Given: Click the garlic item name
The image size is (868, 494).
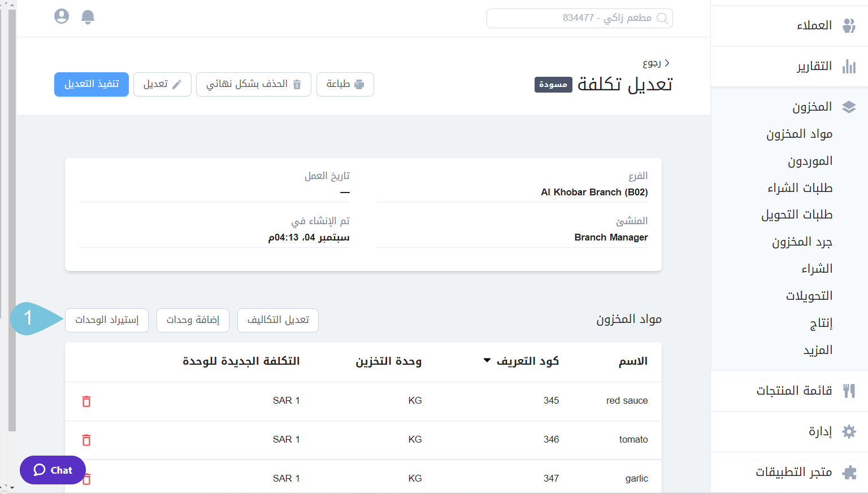Looking at the screenshot, I should 637,478.
